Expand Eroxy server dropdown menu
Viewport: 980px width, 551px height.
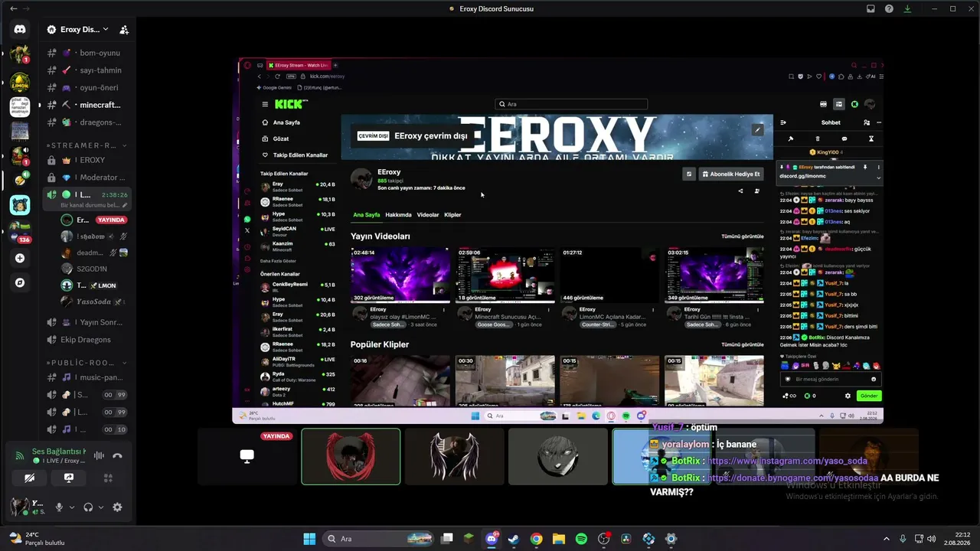[106, 30]
